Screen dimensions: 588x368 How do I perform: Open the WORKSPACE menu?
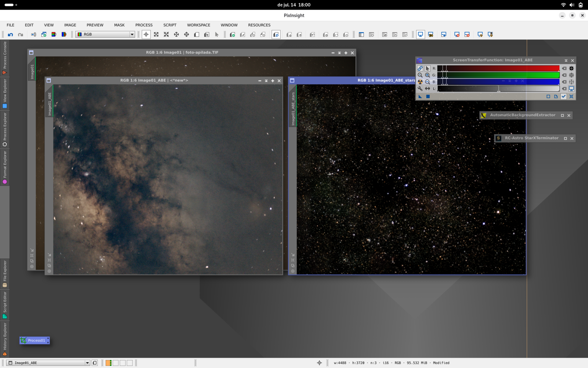[199, 25]
